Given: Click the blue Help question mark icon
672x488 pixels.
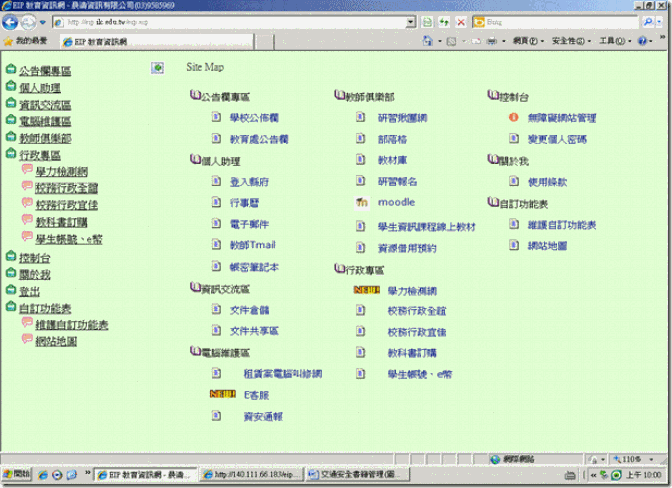Looking at the screenshot, I should [x=642, y=41].
